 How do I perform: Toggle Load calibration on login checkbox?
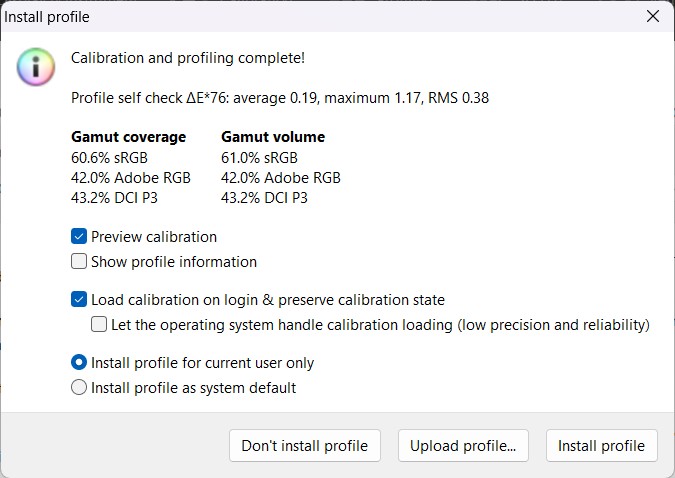tap(79, 299)
